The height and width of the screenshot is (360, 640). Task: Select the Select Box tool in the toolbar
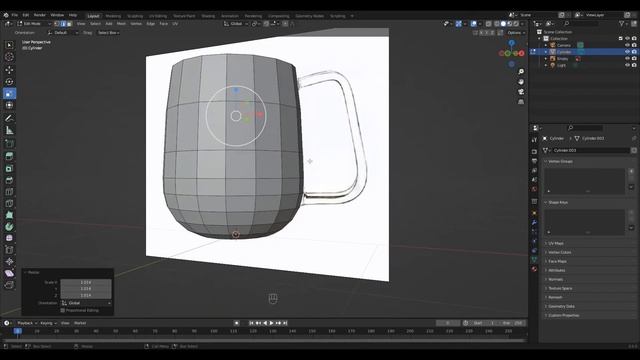(9, 45)
